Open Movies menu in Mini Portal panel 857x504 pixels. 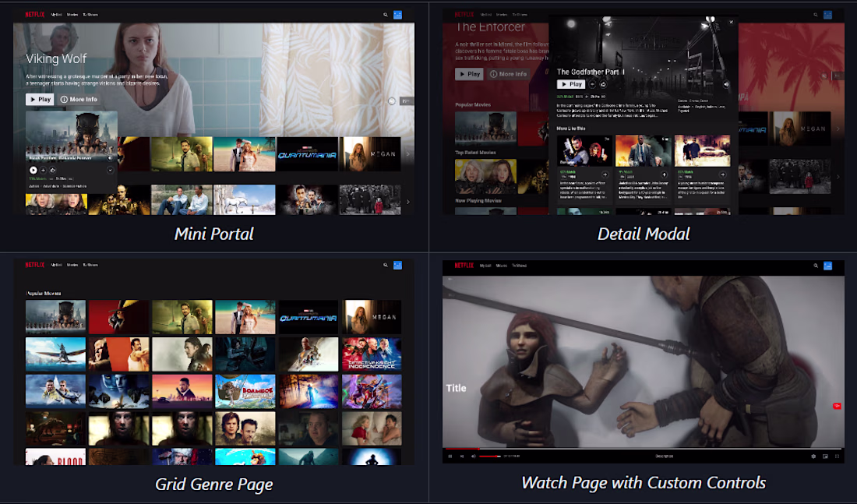tap(72, 15)
